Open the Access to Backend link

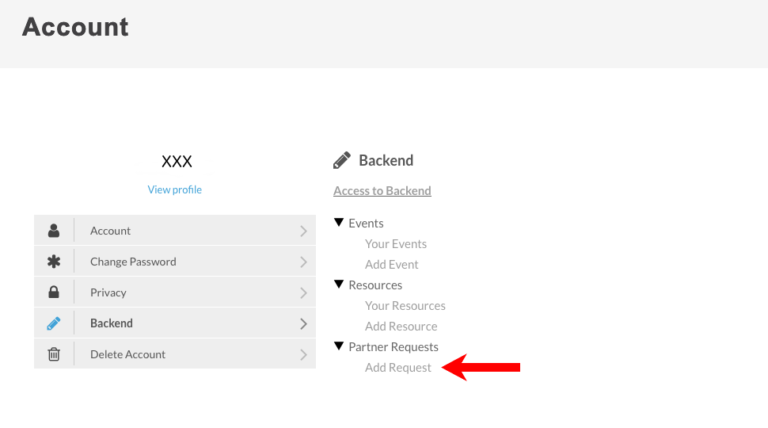(x=382, y=191)
